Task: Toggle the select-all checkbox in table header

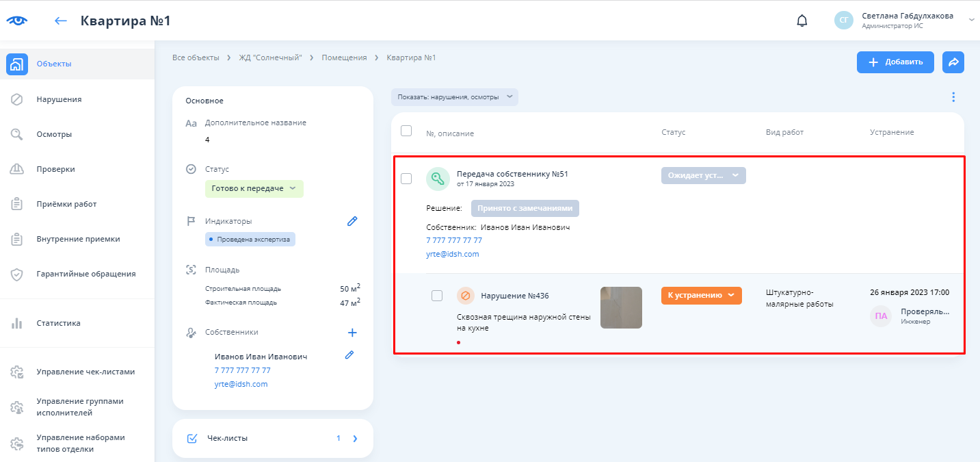Action: [x=406, y=131]
